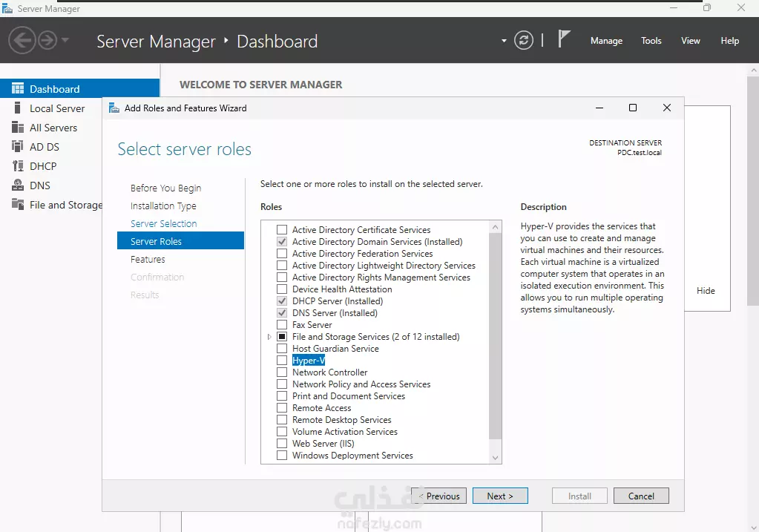This screenshot has width=759, height=532.
Task: Click the Previous button
Action: tap(438, 496)
